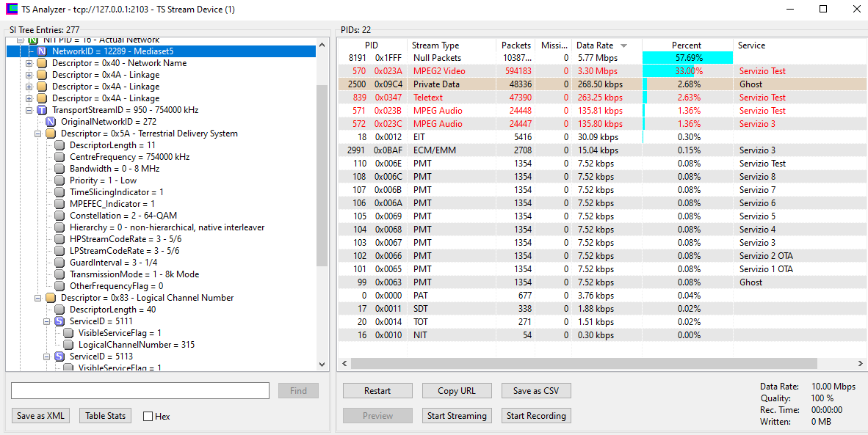Click the PID list scroll right arrow
This screenshot has width=868, height=435.
(860, 363)
